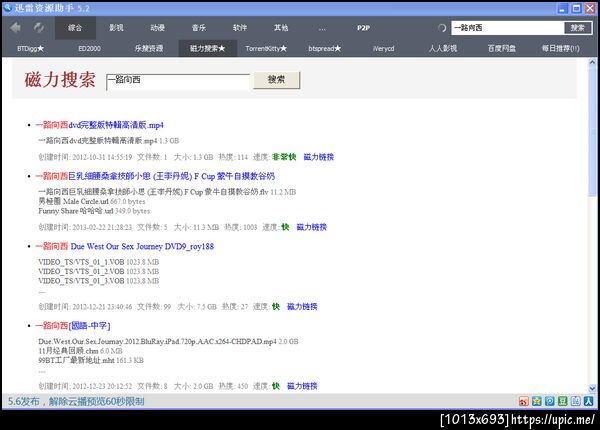Expand more categories with the … item
This screenshot has width=600, height=430.
point(322,28)
